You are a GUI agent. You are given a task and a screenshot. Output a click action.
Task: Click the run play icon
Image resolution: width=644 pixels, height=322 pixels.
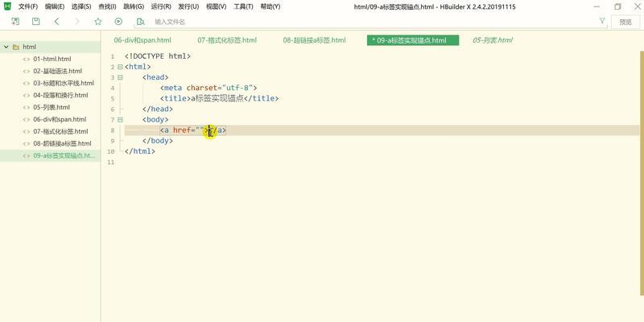[118, 22]
